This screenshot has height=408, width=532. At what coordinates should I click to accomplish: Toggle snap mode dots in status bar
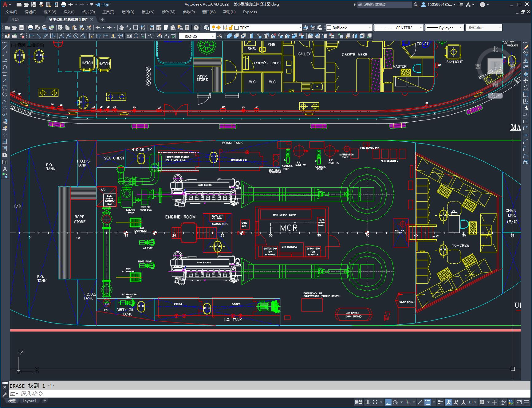(375, 402)
